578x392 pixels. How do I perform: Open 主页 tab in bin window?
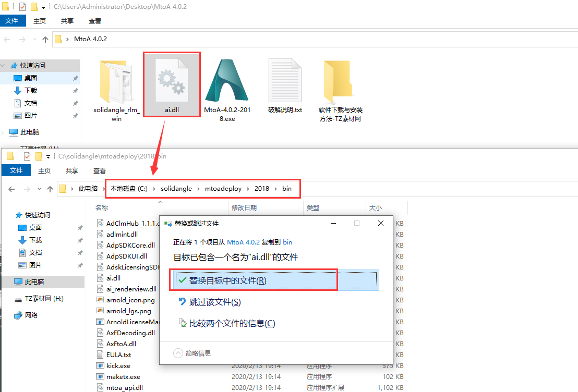[x=44, y=170]
